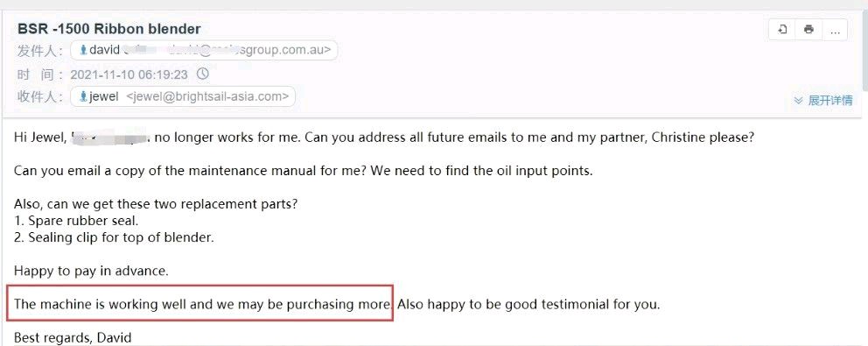Click the 展开详情 link text
Image resolution: width=868 pixels, height=346 pixels.
829,101
